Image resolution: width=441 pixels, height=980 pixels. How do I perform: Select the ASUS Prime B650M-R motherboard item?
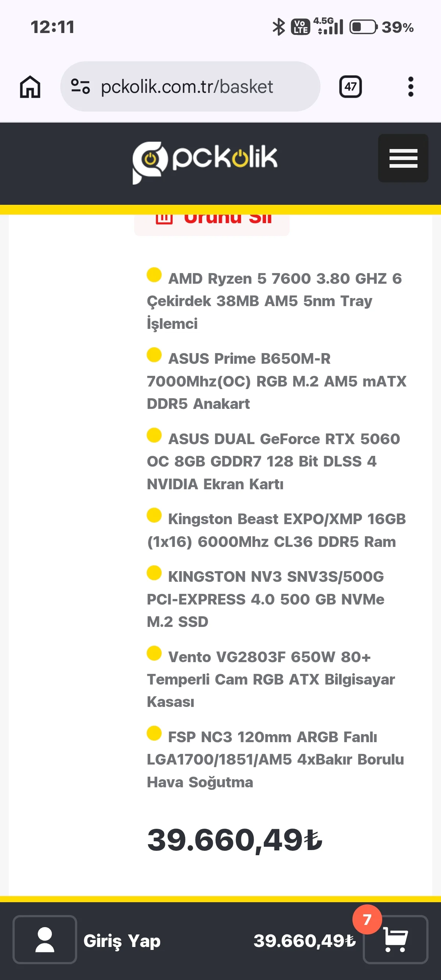click(x=276, y=381)
